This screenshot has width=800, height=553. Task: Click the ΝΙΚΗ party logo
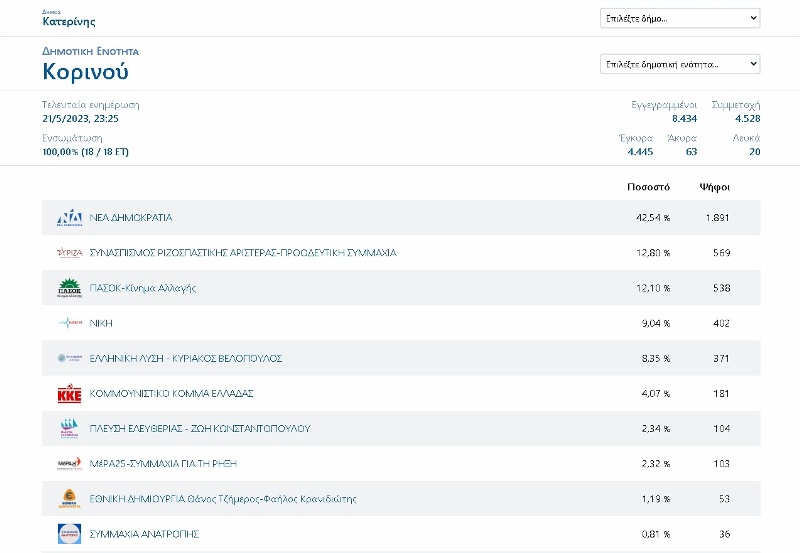(69, 323)
